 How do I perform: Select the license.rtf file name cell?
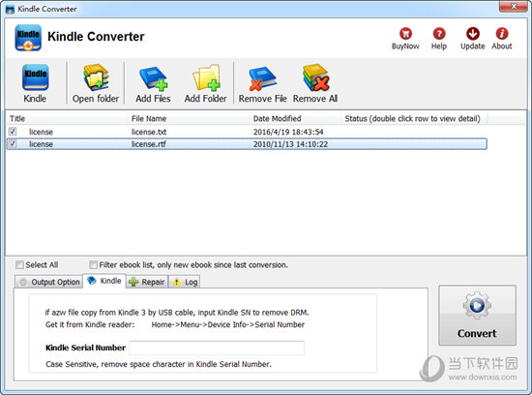149,144
